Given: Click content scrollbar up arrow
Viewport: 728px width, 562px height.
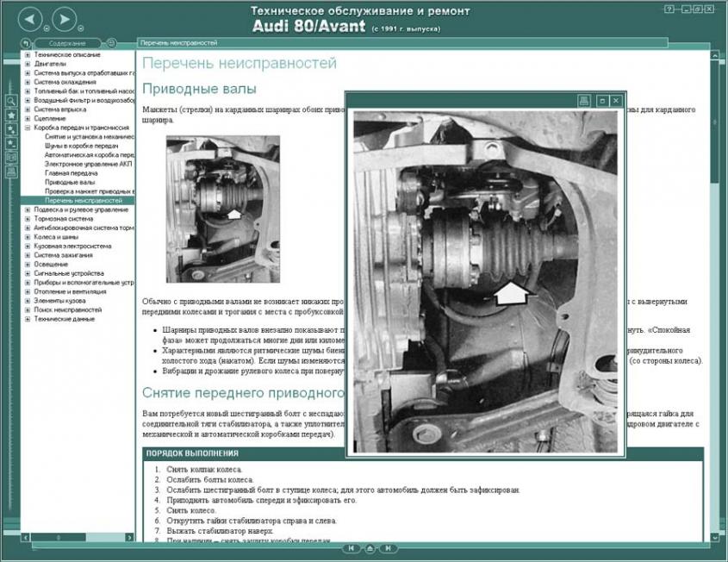Looking at the screenshot, I should pos(715,56).
